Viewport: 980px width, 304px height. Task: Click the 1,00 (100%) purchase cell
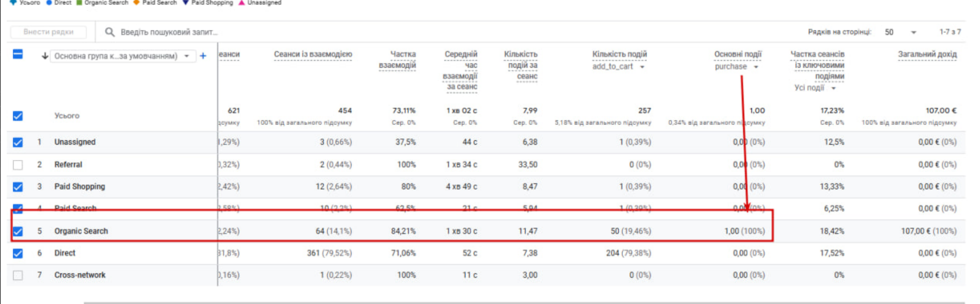(745, 231)
